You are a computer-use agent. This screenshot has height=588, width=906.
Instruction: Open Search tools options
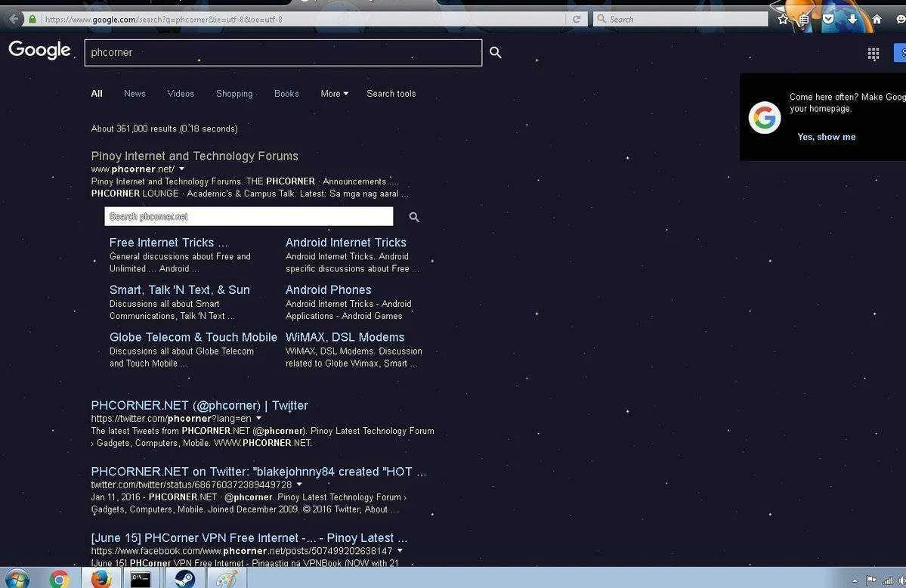click(x=391, y=94)
